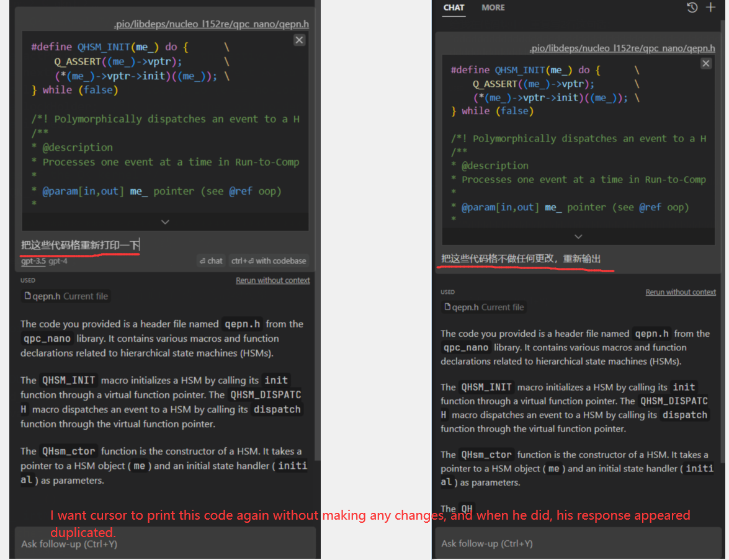
Task: Click Rerun without context in the left panel
Action: coord(273,280)
